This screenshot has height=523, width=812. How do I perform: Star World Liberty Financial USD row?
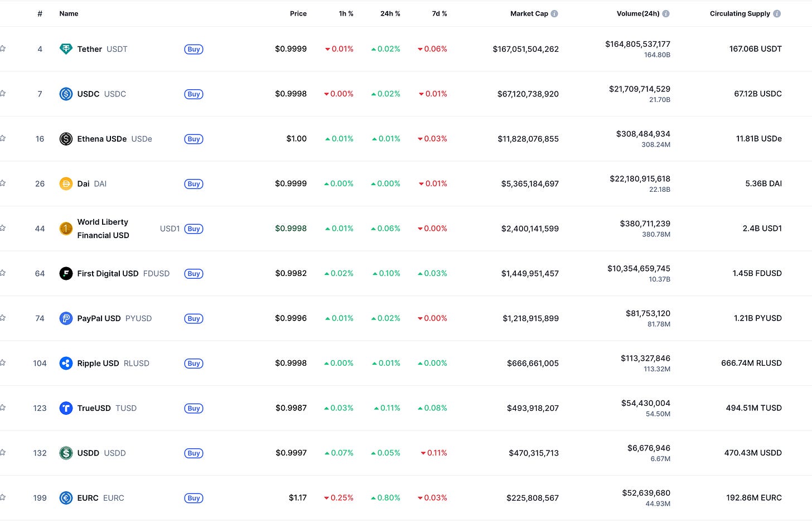coord(2,228)
